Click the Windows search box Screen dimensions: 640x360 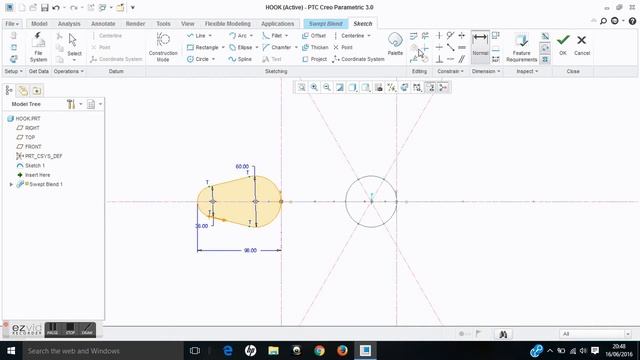[x=103, y=351]
